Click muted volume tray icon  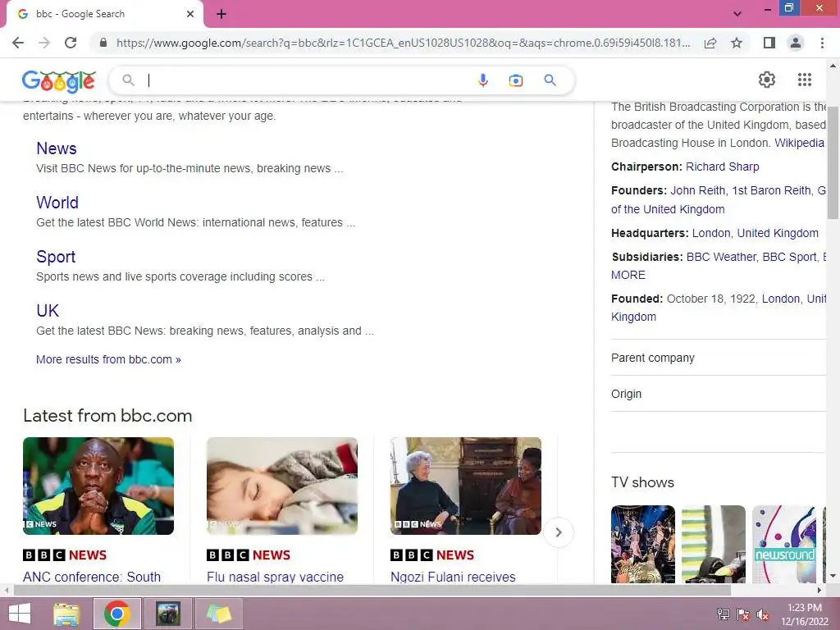[762, 614]
